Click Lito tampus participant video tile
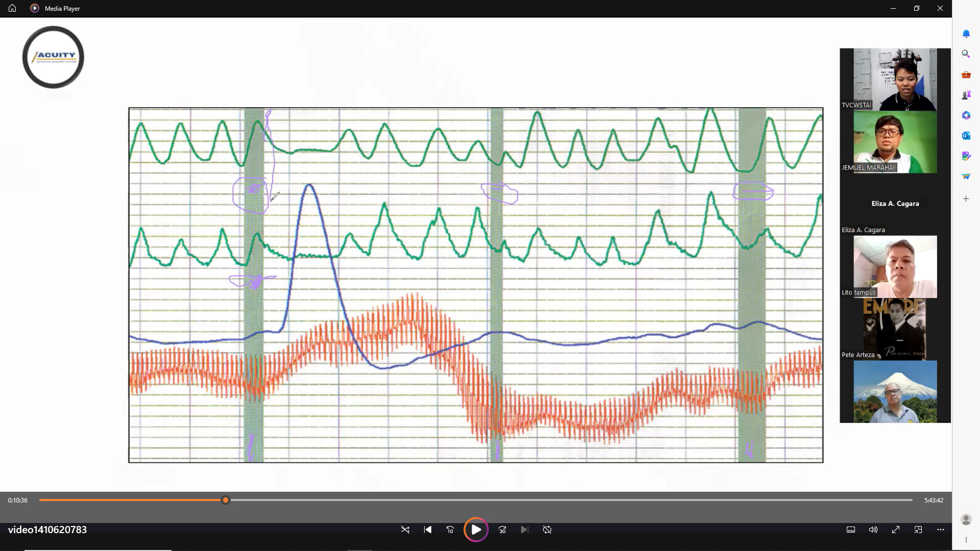Viewport: 980px width, 551px height. click(895, 267)
